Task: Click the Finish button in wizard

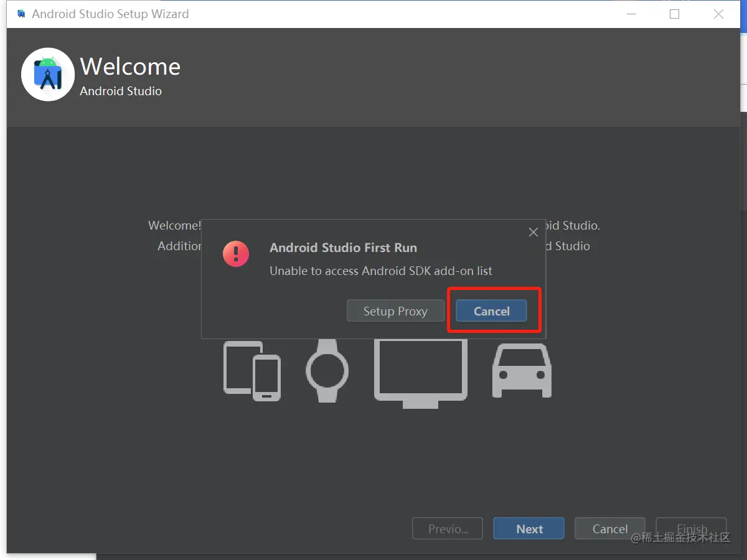Action: [x=692, y=529]
